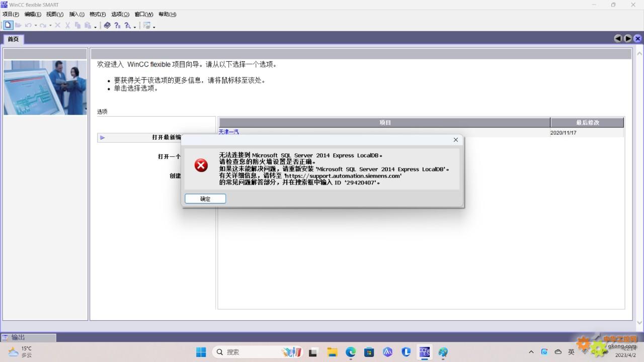Click the What's This help question icon
Image resolution: width=644 pixels, height=362 pixels.
(117, 25)
